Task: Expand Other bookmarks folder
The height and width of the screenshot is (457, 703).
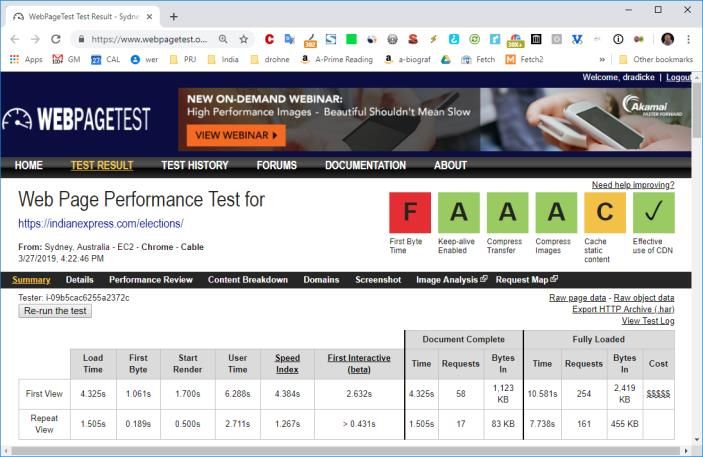Action: [x=655, y=59]
